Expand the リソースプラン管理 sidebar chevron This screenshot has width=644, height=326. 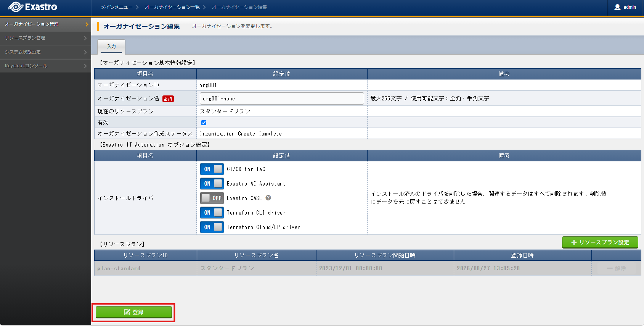[85, 38]
